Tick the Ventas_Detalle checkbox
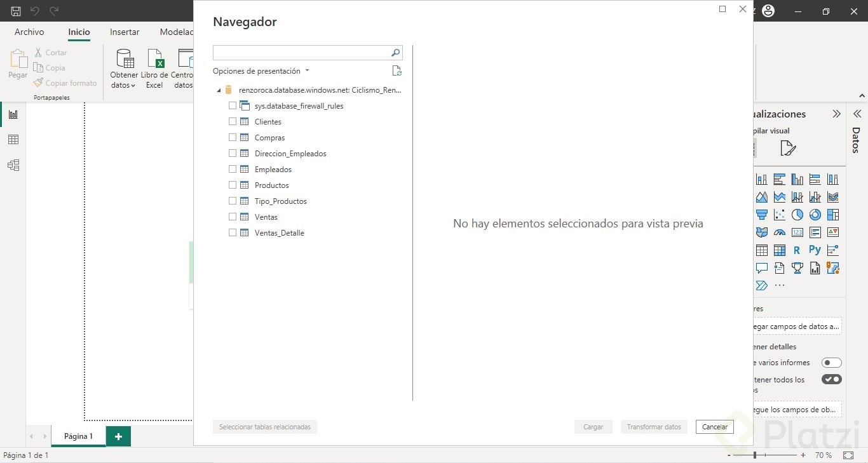868x463 pixels. pos(233,232)
